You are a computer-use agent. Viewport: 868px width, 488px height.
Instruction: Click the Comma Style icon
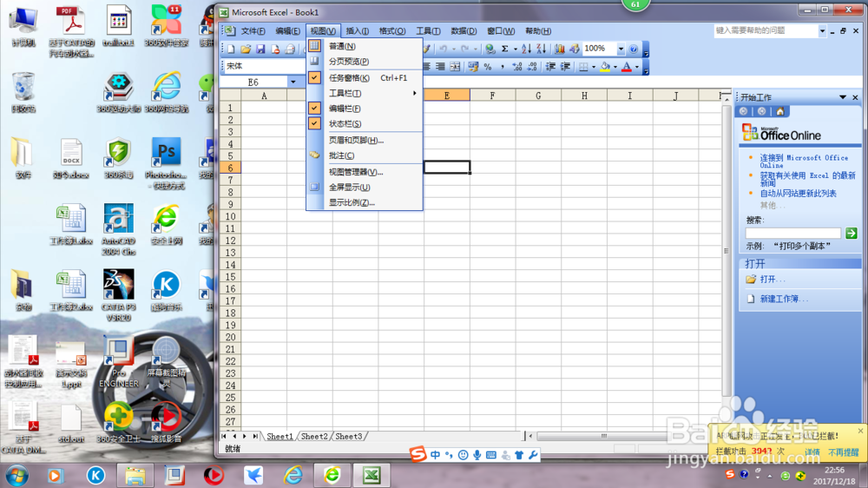click(x=502, y=67)
